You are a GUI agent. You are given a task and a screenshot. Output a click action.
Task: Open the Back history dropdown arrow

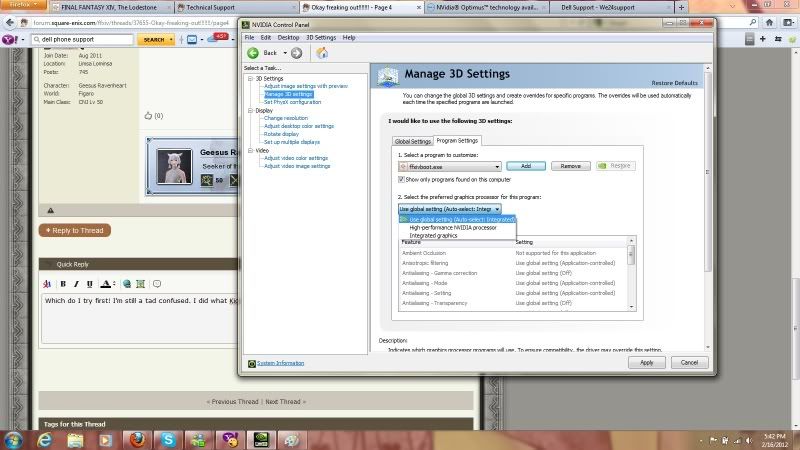click(285, 53)
